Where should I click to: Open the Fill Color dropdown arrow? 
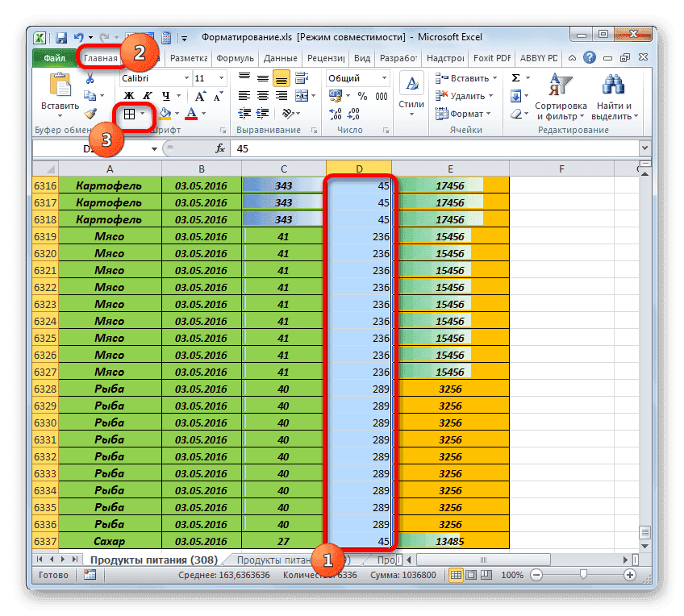pos(177,114)
